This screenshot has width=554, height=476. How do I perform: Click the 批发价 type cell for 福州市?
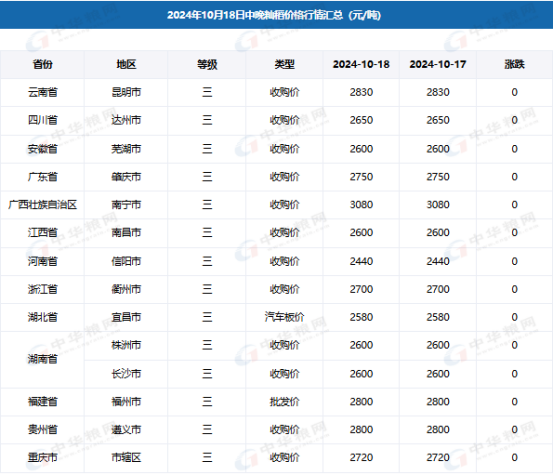pos(284,402)
